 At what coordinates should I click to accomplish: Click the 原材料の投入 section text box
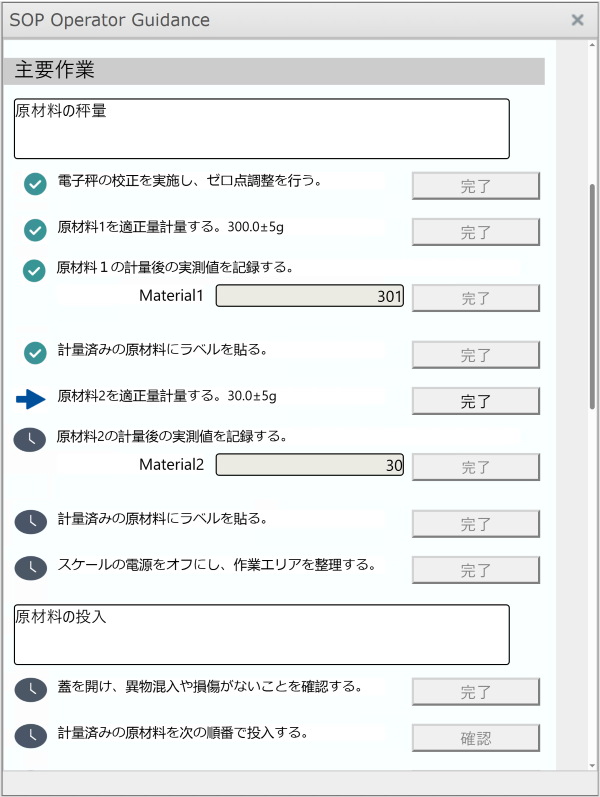click(262, 634)
